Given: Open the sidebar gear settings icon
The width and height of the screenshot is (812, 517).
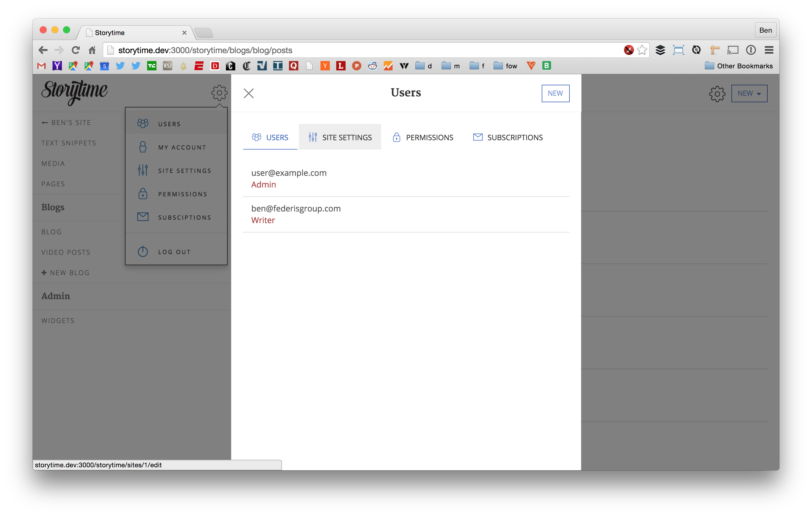Looking at the screenshot, I should click(219, 93).
